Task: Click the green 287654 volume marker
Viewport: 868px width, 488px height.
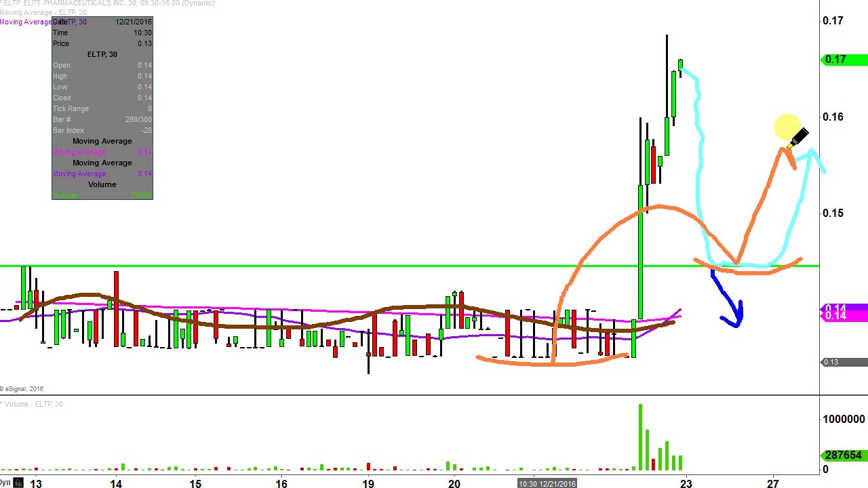Action: pos(844,455)
